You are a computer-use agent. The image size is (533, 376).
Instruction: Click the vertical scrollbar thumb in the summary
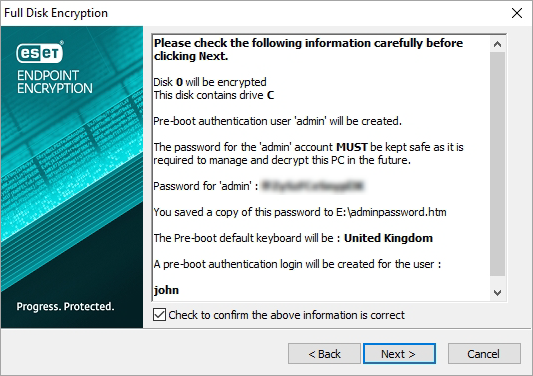point(497,164)
